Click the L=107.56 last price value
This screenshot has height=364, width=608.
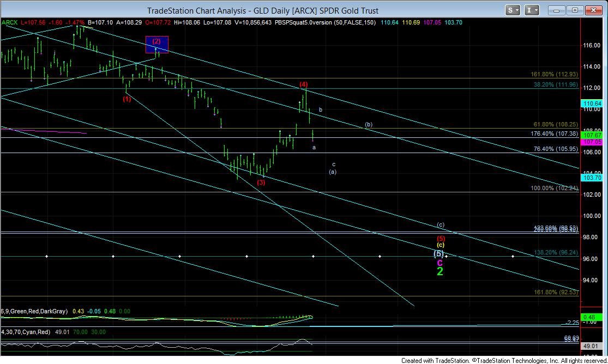[33, 22]
